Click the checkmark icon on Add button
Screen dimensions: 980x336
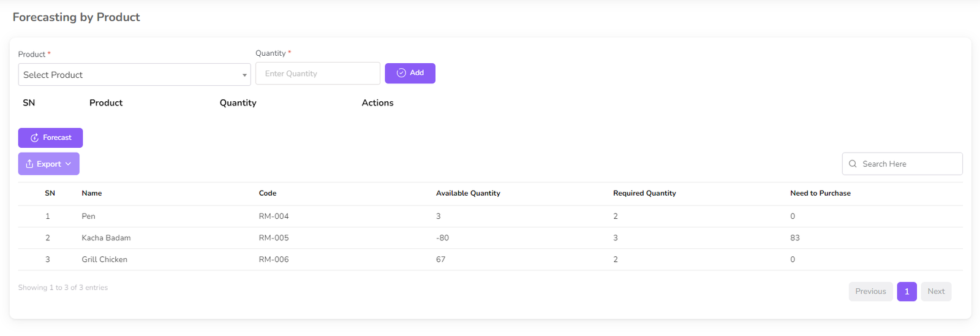401,73
